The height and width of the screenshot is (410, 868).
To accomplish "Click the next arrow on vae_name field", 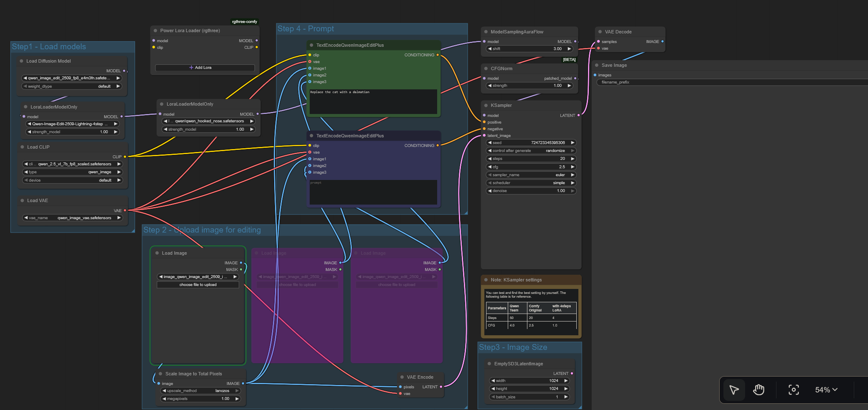I will [119, 218].
